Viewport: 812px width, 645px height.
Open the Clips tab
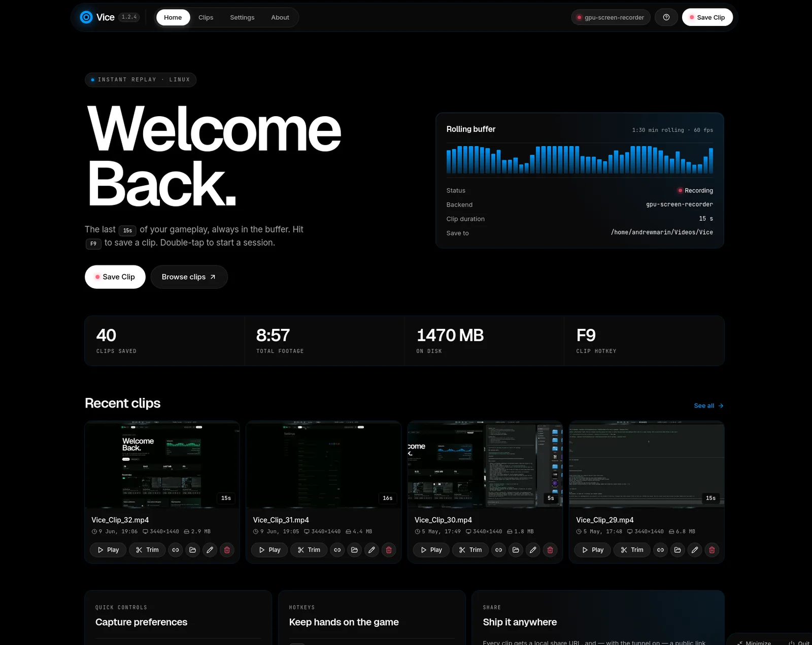pyautogui.click(x=206, y=17)
